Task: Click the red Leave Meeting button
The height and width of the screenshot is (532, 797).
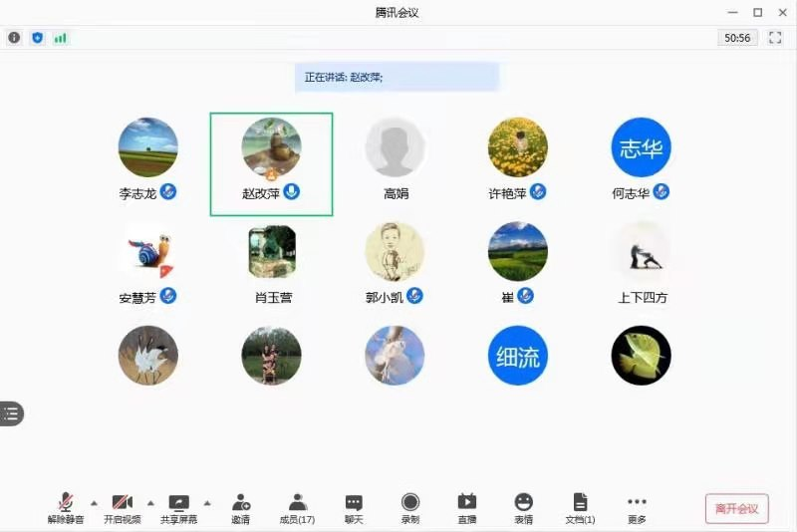Action: point(737,508)
